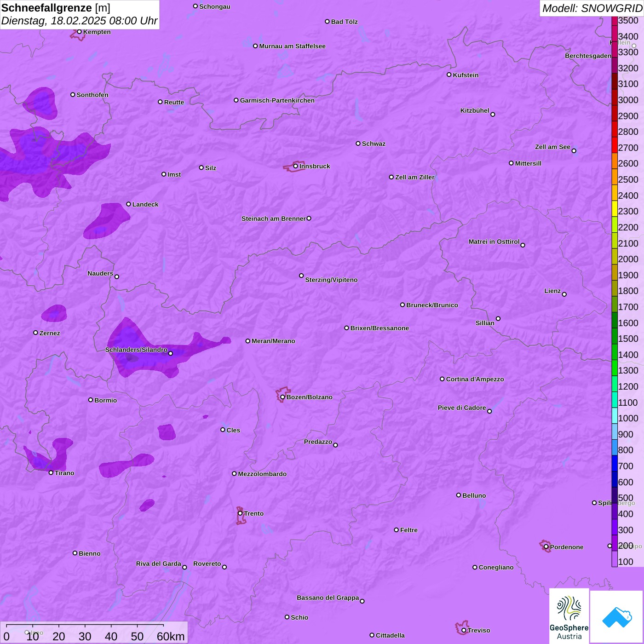Click the "60km" scale bar label

click(x=171, y=636)
